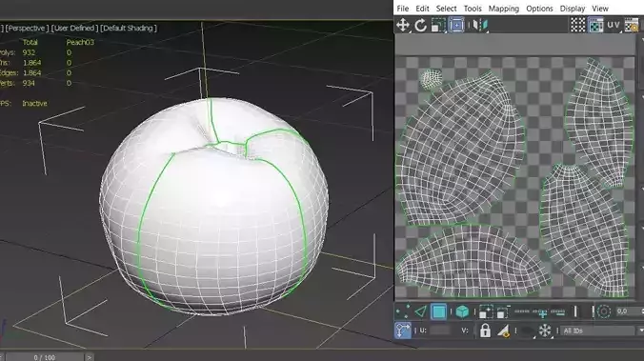Click the Total column header in stats
The image size is (644, 361).
30,42
